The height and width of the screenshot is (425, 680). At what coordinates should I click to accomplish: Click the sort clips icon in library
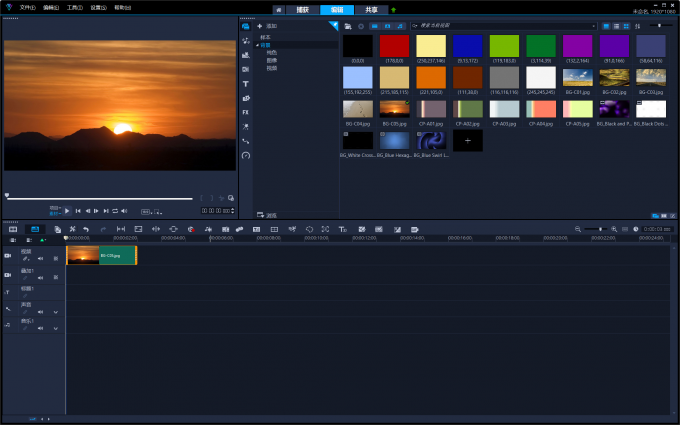[638, 26]
